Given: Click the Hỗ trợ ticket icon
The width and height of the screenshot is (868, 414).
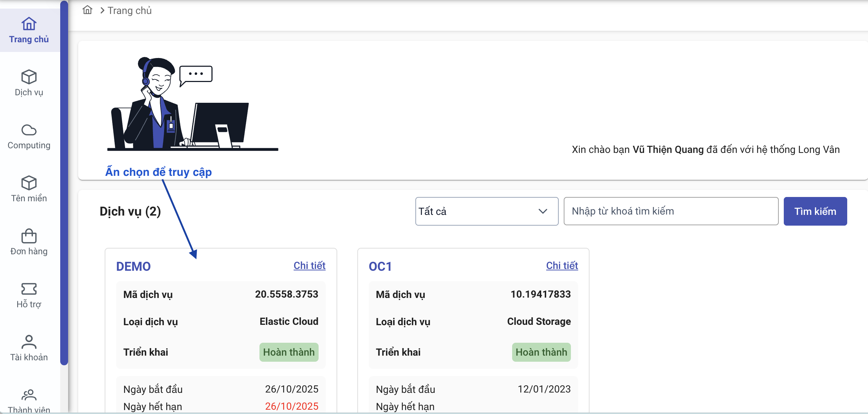Looking at the screenshot, I should [29, 289].
